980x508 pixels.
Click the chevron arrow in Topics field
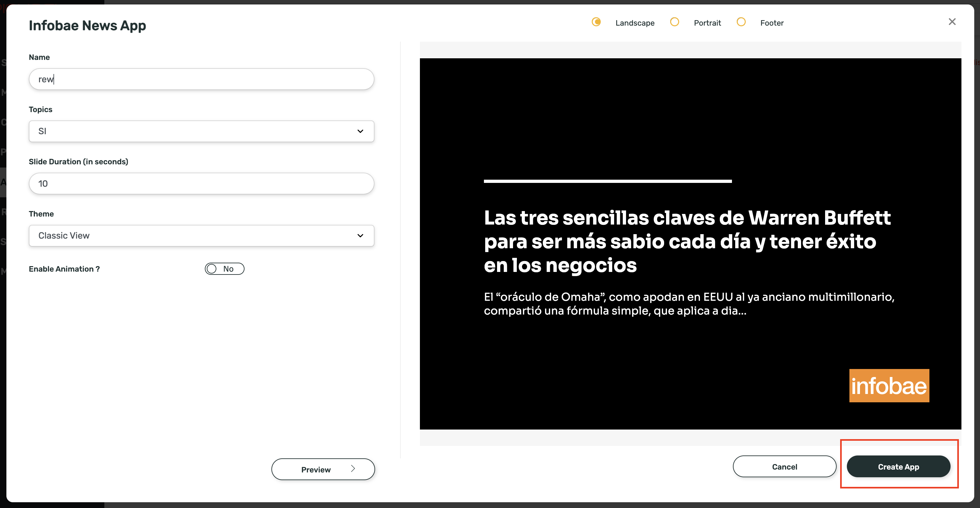(x=360, y=131)
